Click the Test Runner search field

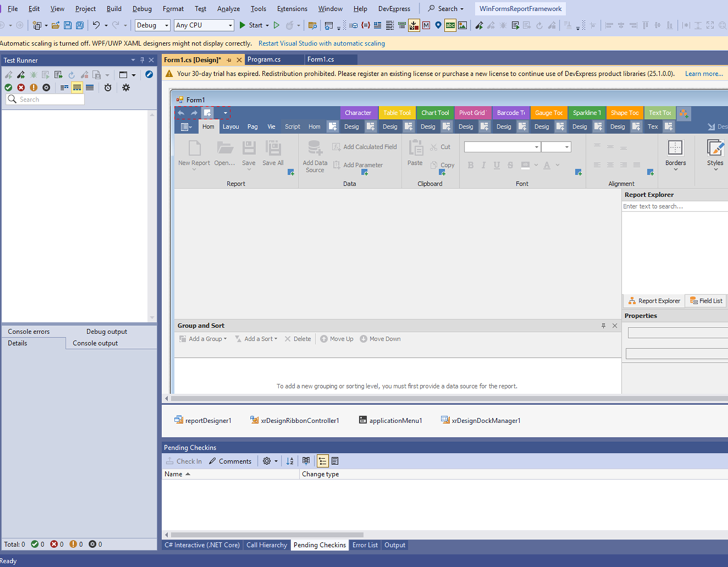(45, 99)
